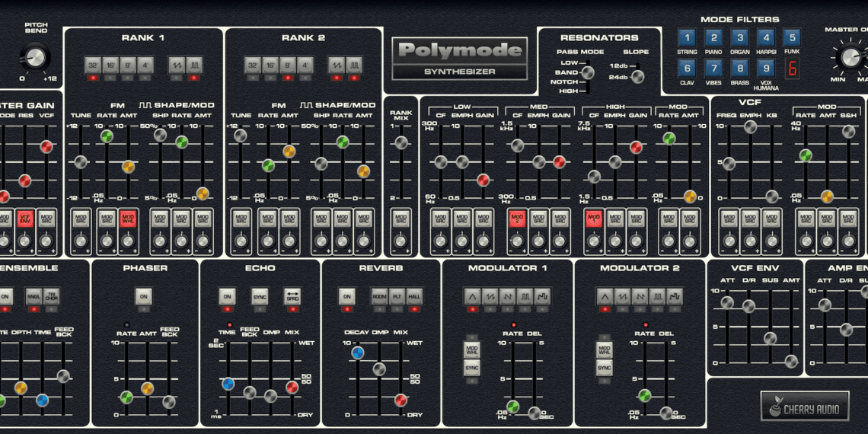Enable Echo SYNC button

coord(260,296)
